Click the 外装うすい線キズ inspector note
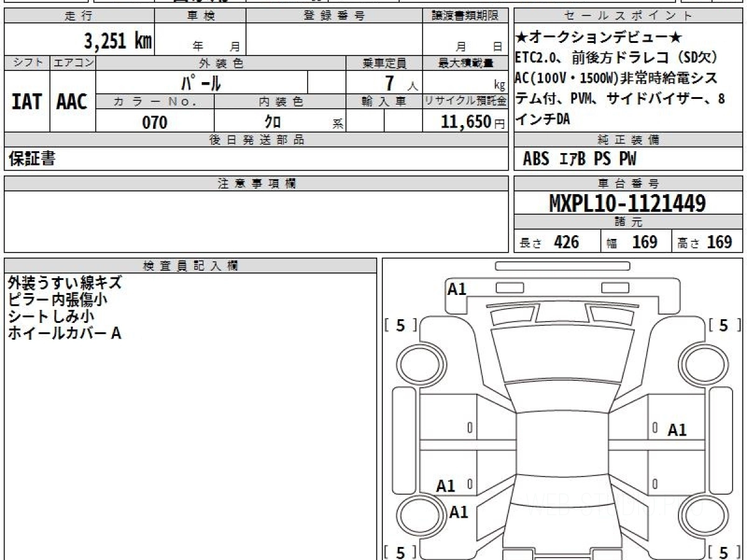The image size is (747, 560). pos(65,283)
